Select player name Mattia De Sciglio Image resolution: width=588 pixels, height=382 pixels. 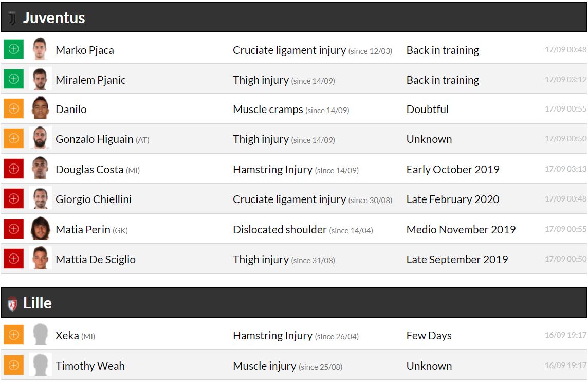point(96,260)
